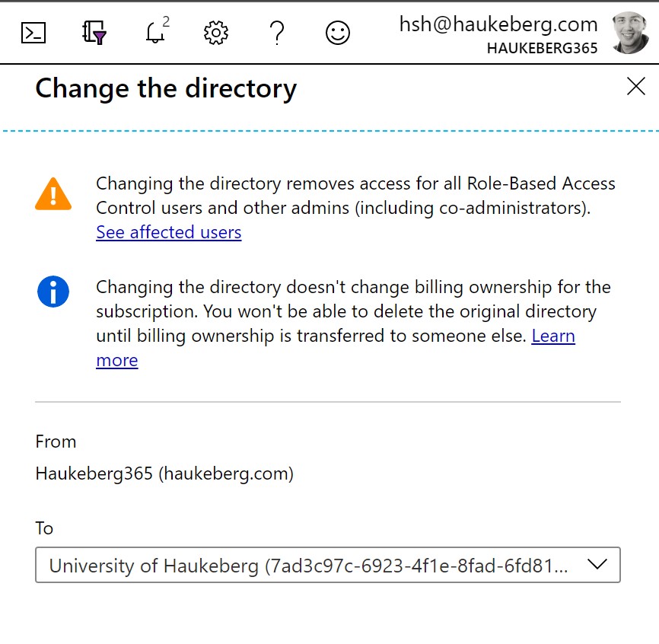Open the help question mark menu

point(277,33)
